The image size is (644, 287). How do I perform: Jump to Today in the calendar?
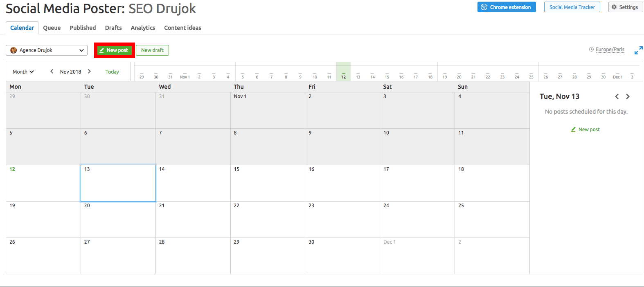112,72
